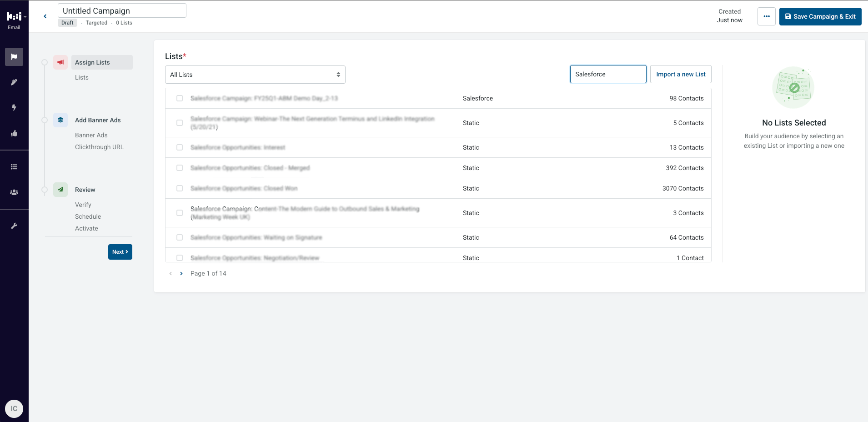Edit the Untitled Campaign name field
The width and height of the screenshot is (868, 422).
point(122,10)
